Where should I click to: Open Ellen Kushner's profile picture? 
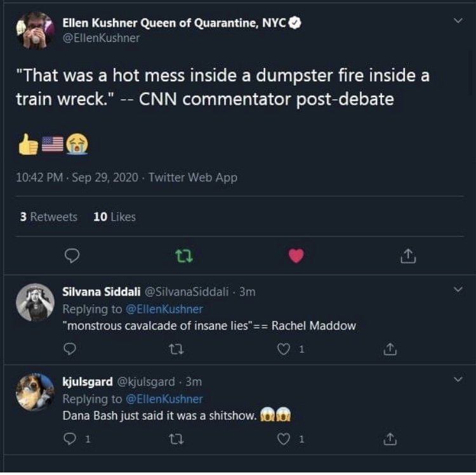[35, 30]
